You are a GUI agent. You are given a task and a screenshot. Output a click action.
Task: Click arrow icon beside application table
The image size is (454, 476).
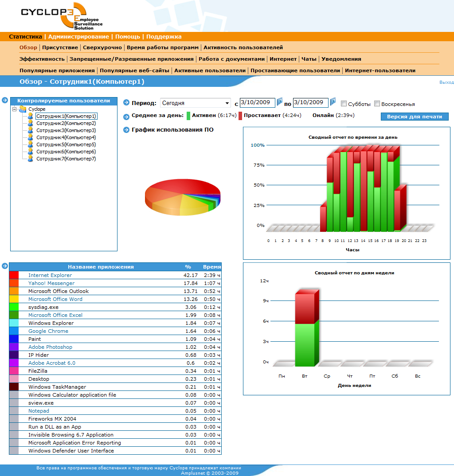5,266
